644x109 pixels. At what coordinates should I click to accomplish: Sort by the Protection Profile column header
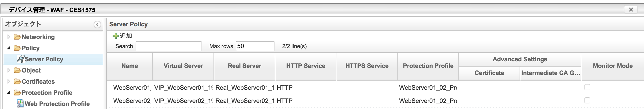tap(428, 66)
